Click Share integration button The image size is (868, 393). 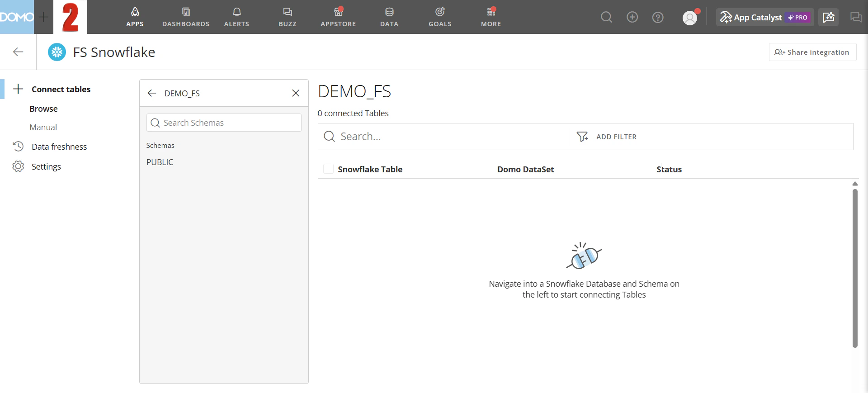[812, 52]
